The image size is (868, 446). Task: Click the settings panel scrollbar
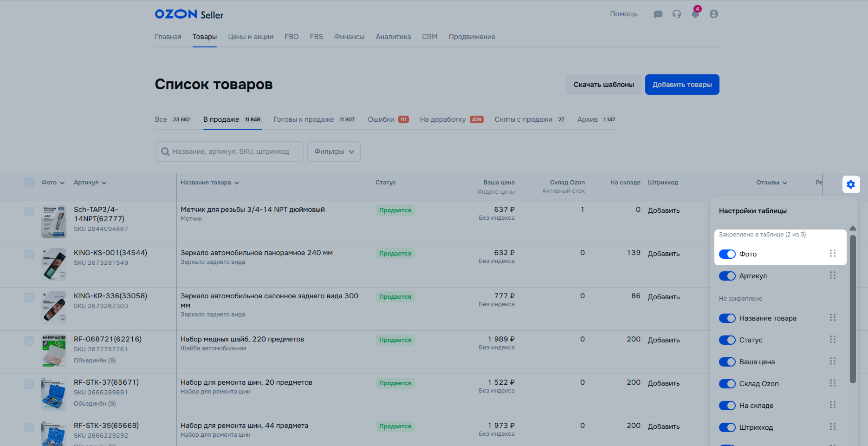[x=853, y=309]
